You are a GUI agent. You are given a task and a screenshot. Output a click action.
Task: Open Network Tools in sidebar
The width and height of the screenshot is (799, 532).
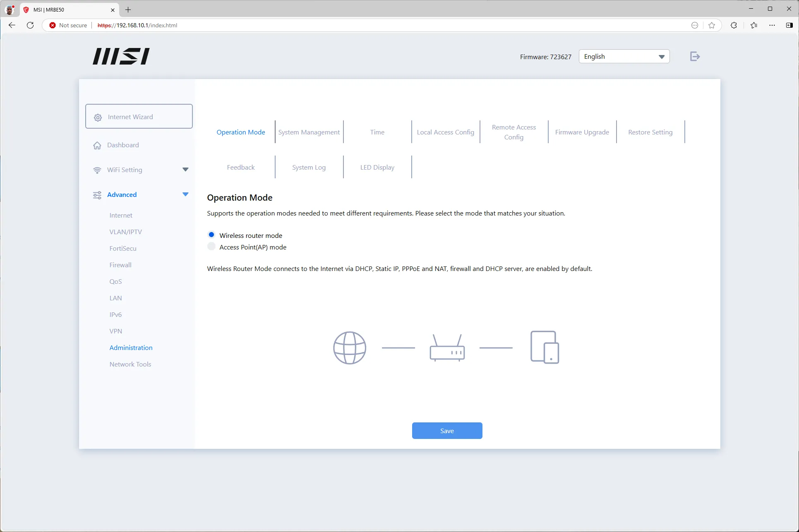pos(130,364)
